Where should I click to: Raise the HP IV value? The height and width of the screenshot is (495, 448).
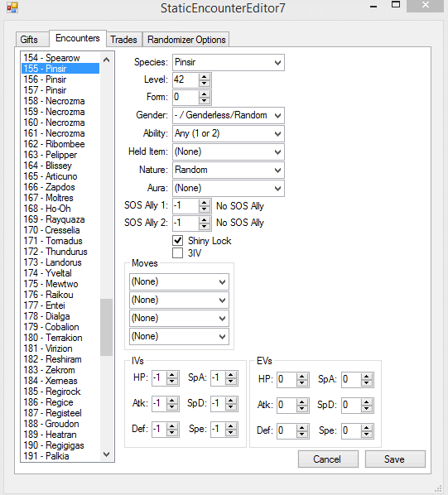pyautogui.click(x=172, y=375)
